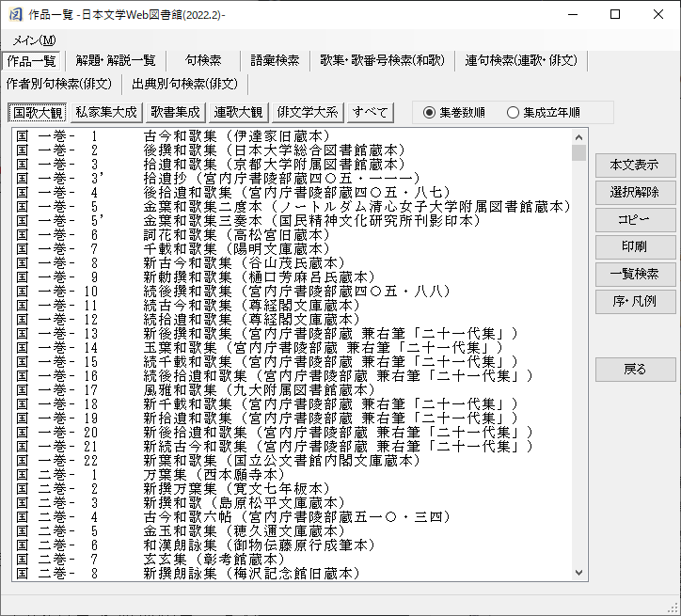Select the 集成立年順 sort radio button
The image size is (681, 616).
(x=544, y=113)
